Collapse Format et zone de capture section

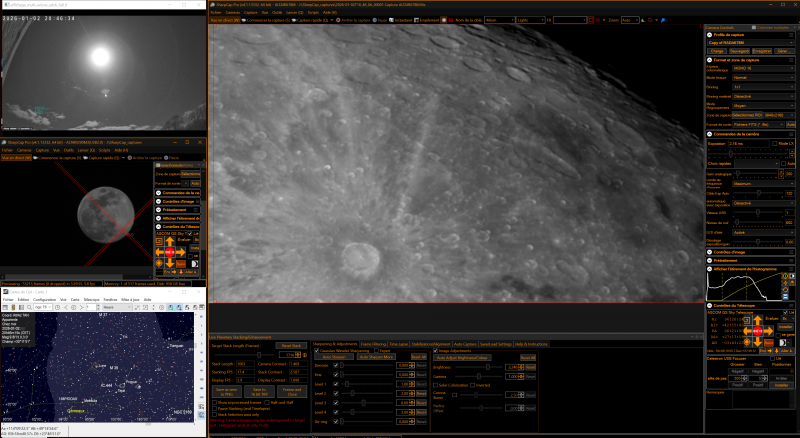[x=709, y=60]
